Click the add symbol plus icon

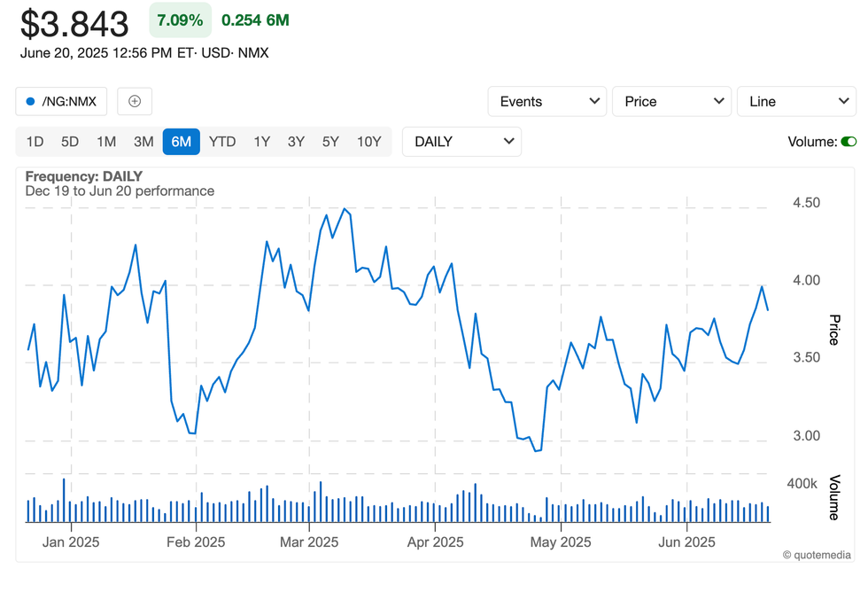coord(135,101)
